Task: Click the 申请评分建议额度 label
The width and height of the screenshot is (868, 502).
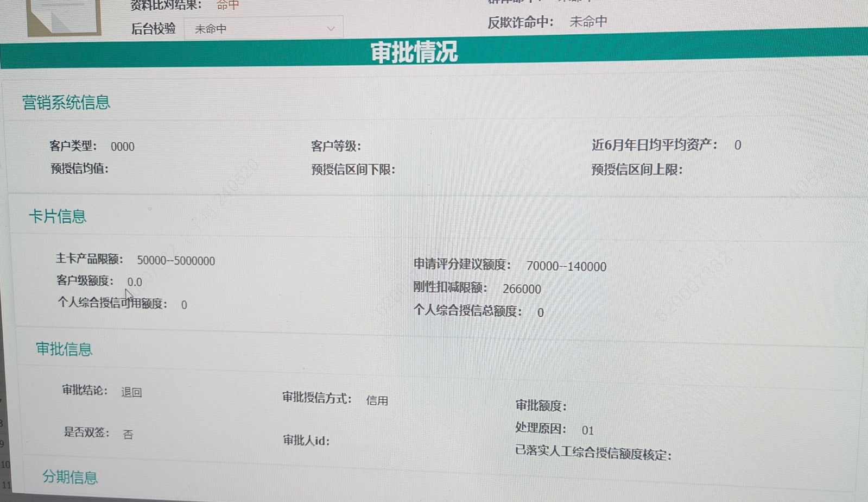Action: click(462, 264)
